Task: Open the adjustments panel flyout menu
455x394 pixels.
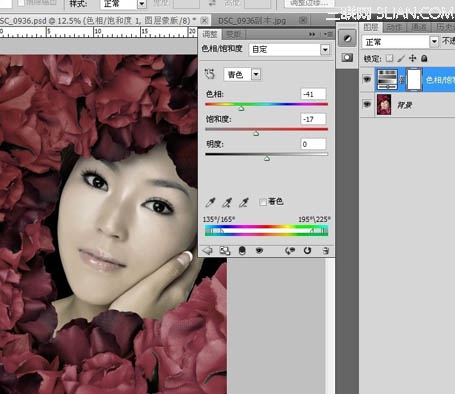Action: point(328,34)
